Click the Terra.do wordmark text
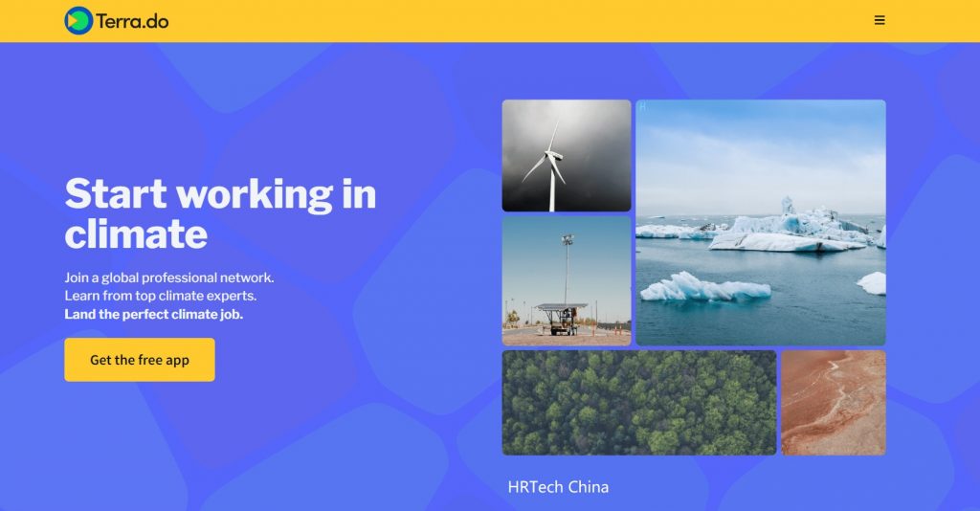980x511 pixels. coord(132,20)
